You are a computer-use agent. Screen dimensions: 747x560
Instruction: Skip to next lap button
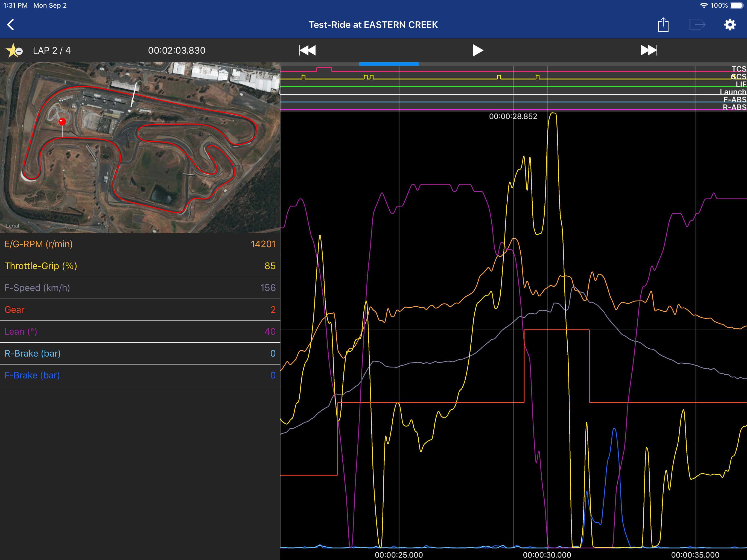(649, 50)
